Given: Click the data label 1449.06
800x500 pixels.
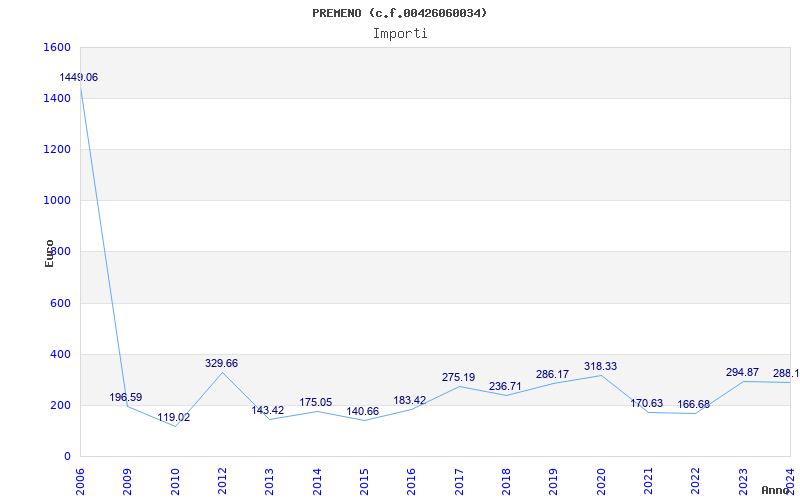Looking at the screenshot, I should click(79, 78).
